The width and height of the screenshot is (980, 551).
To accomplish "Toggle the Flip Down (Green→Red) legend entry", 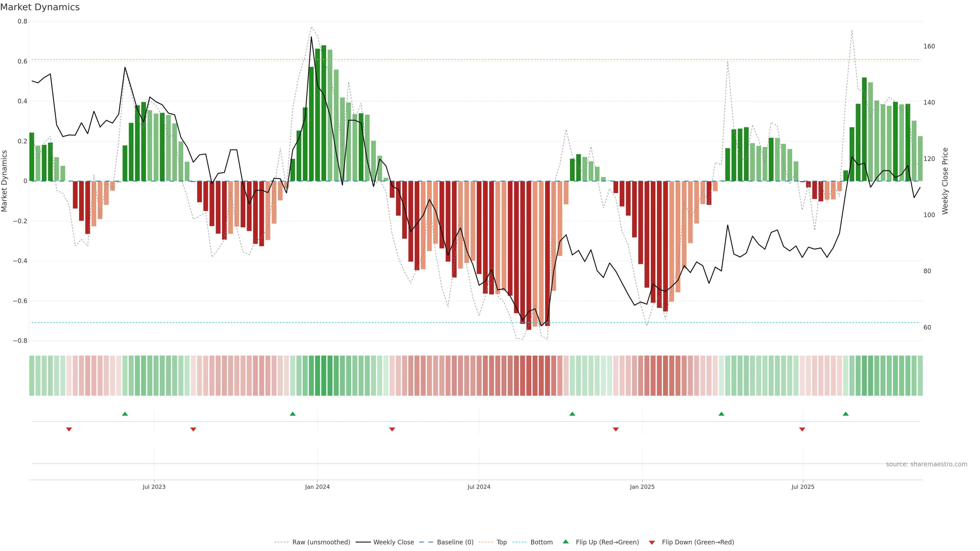I will (x=698, y=542).
